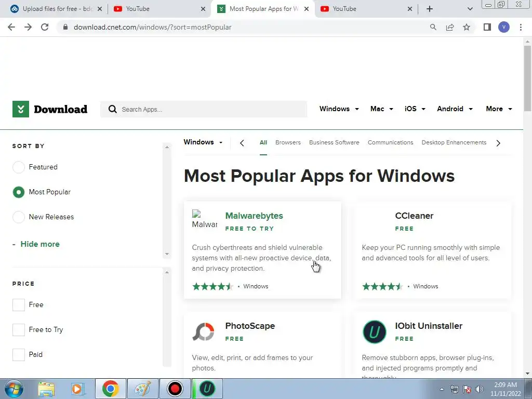Image resolution: width=532 pixels, height=399 pixels.
Task: Launch the media player from taskbar
Action: click(x=78, y=389)
